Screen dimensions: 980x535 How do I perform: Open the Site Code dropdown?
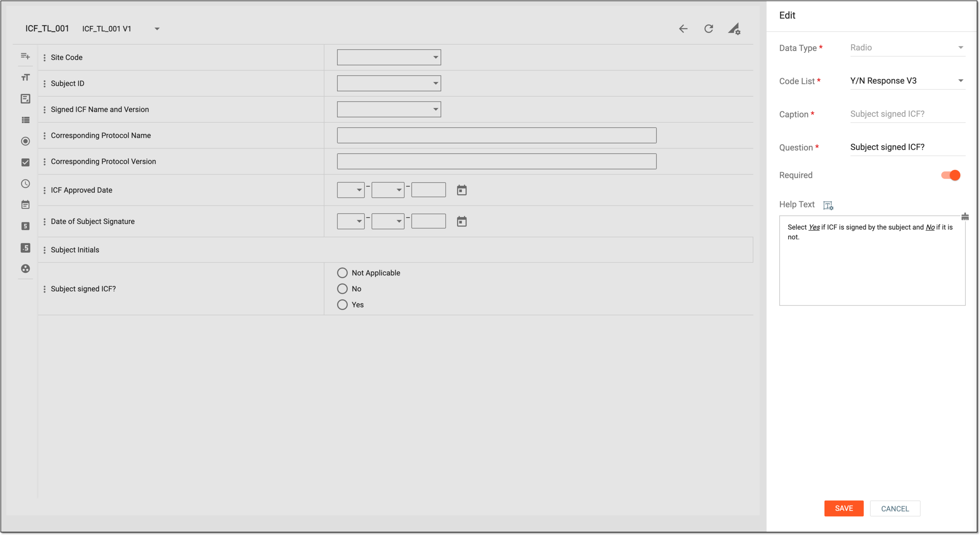click(x=389, y=57)
